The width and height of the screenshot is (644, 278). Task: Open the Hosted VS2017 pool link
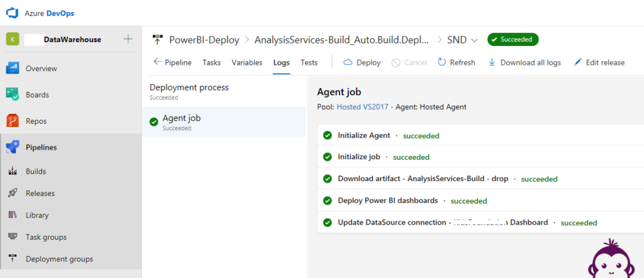pyautogui.click(x=363, y=107)
